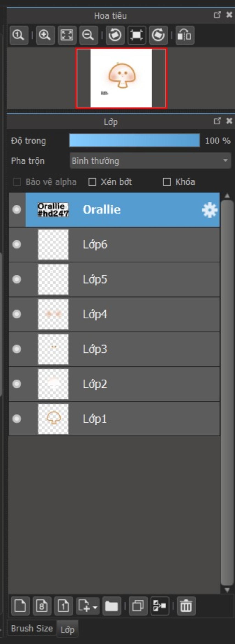Flip canvas horizontally in navigator
Image resolution: width=235 pixels, height=644 pixels.
pyautogui.click(x=185, y=35)
